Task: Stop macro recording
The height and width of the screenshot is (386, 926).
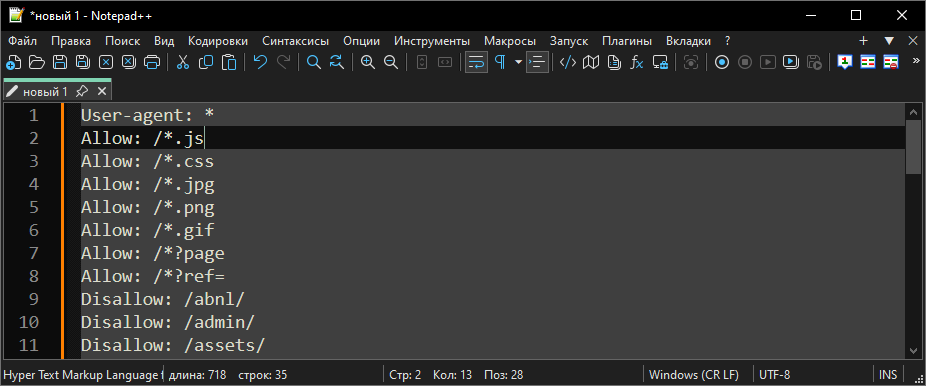Action: coord(745,62)
